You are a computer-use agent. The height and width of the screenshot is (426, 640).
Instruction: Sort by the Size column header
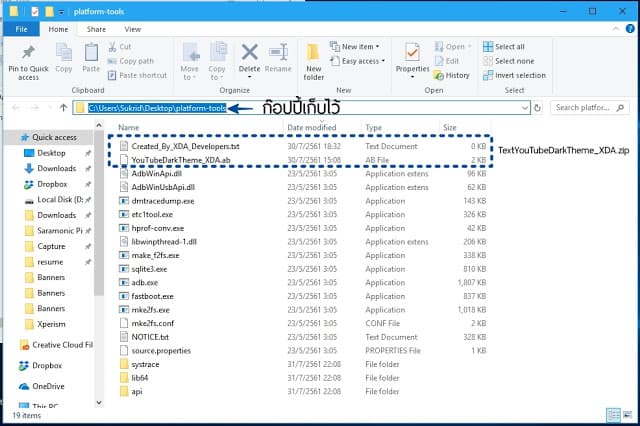point(449,127)
